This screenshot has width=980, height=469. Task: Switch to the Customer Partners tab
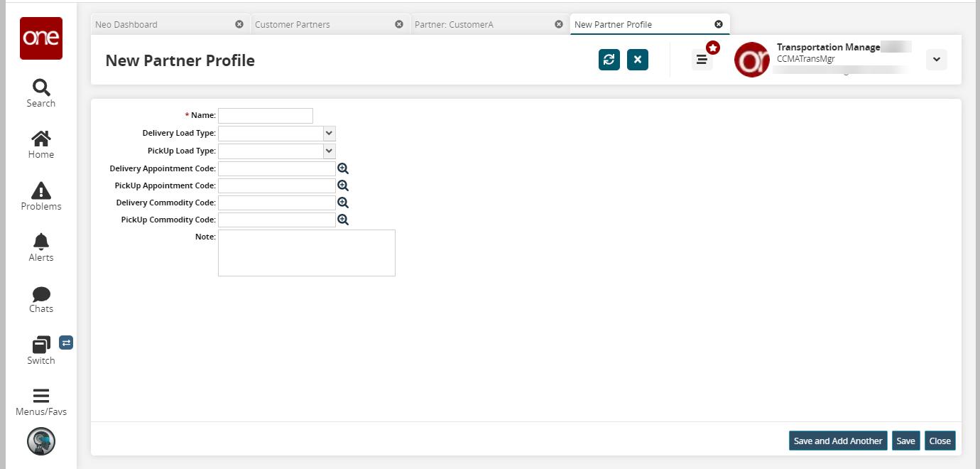(x=293, y=24)
